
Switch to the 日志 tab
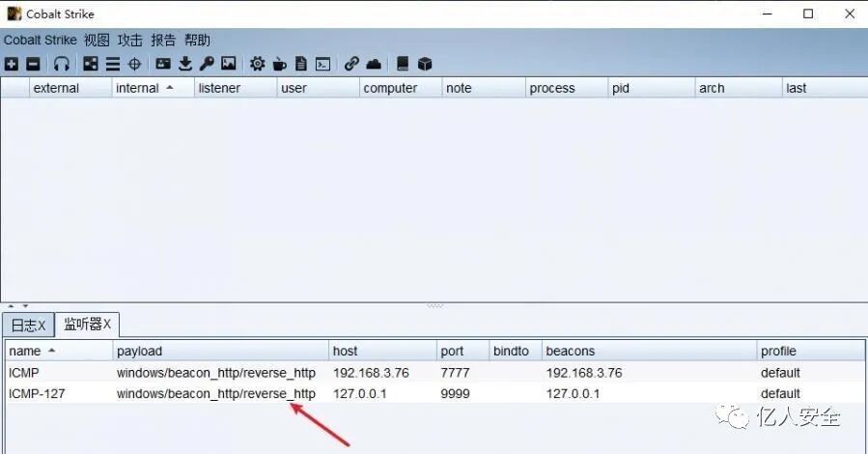point(28,325)
